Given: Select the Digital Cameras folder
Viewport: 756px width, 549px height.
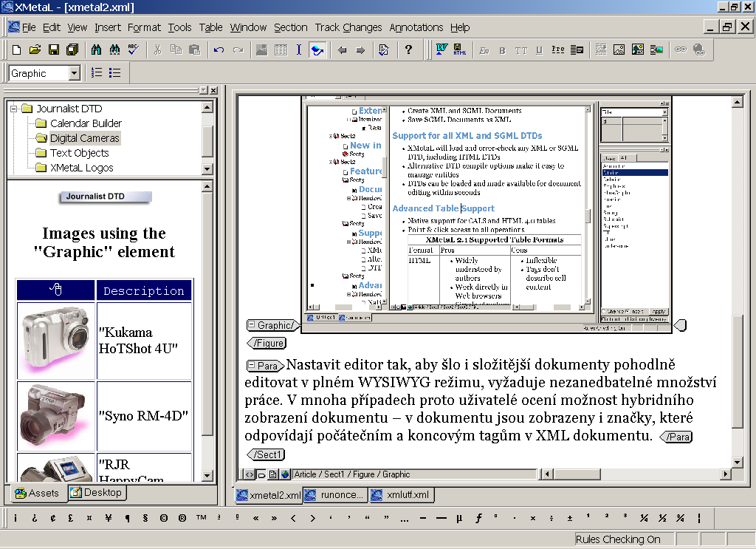Looking at the screenshot, I should 84,138.
